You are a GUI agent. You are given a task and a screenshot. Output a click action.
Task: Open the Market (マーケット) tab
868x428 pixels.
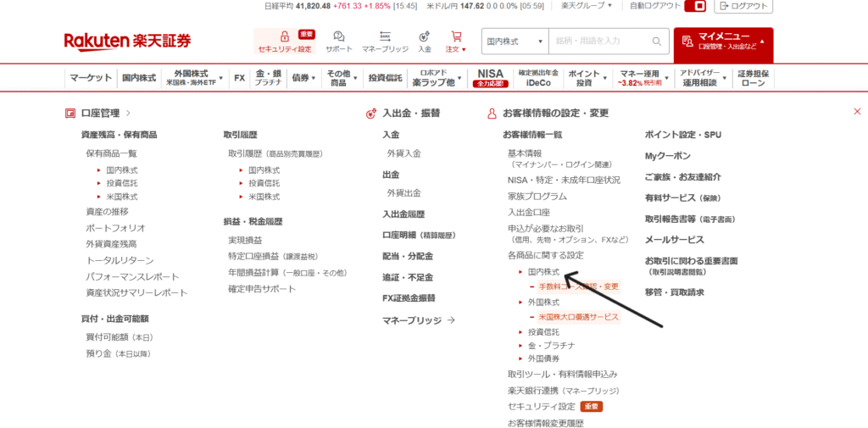tap(91, 78)
